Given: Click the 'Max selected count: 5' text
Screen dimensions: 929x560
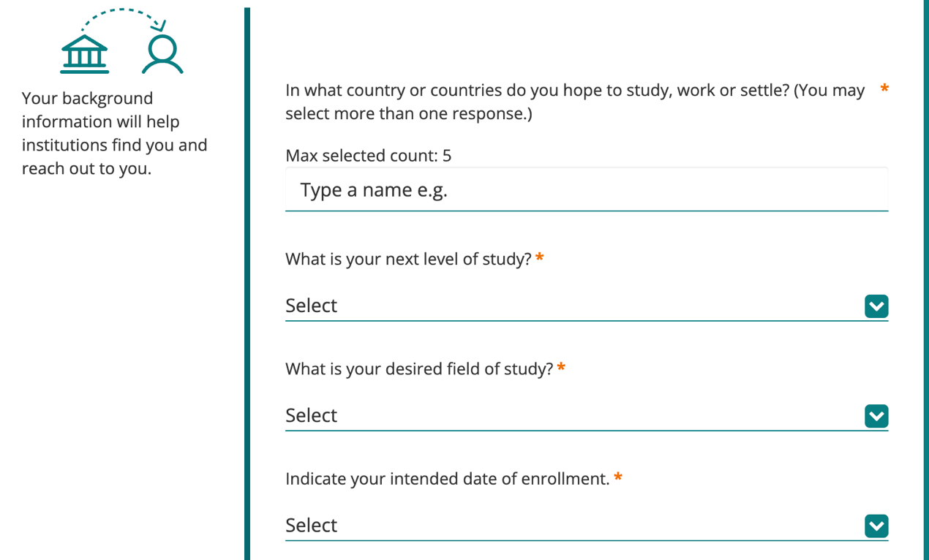Looking at the screenshot, I should (368, 155).
